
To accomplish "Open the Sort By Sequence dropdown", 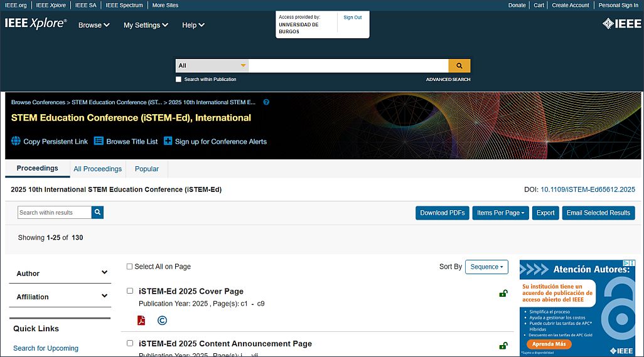I will (486, 267).
